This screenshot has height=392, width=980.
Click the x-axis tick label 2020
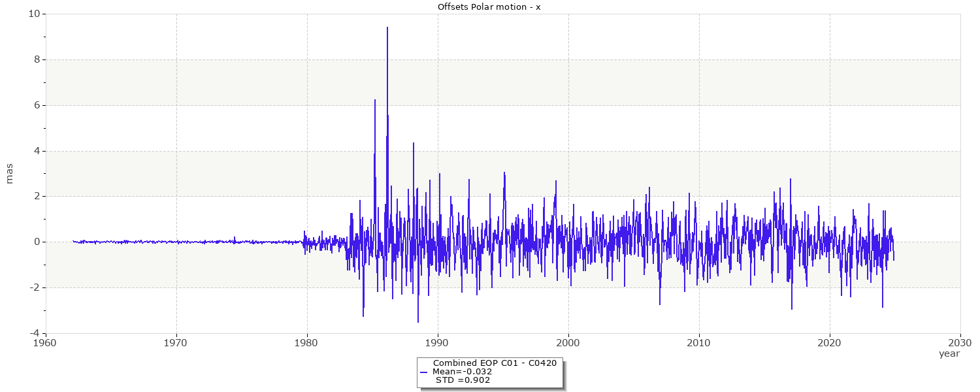pyautogui.click(x=829, y=342)
